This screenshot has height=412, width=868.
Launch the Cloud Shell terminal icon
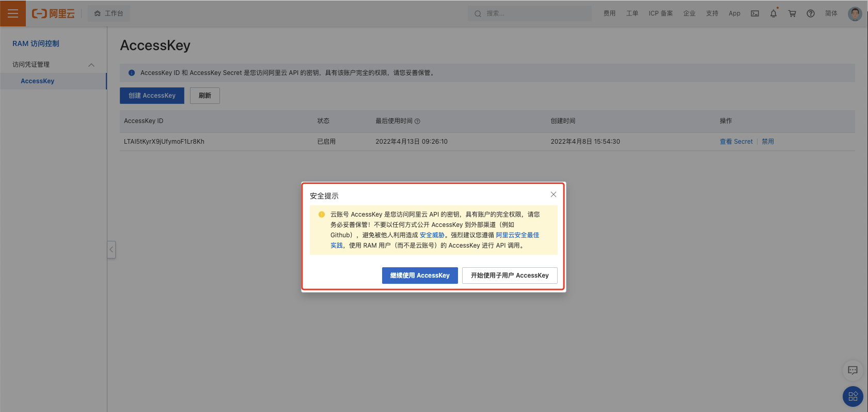pyautogui.click(x=755, y=13)
